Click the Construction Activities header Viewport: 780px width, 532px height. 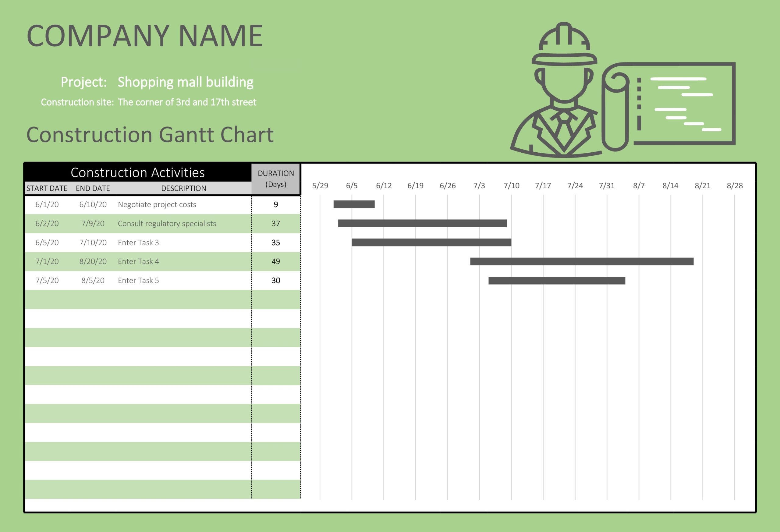(138, 173)
